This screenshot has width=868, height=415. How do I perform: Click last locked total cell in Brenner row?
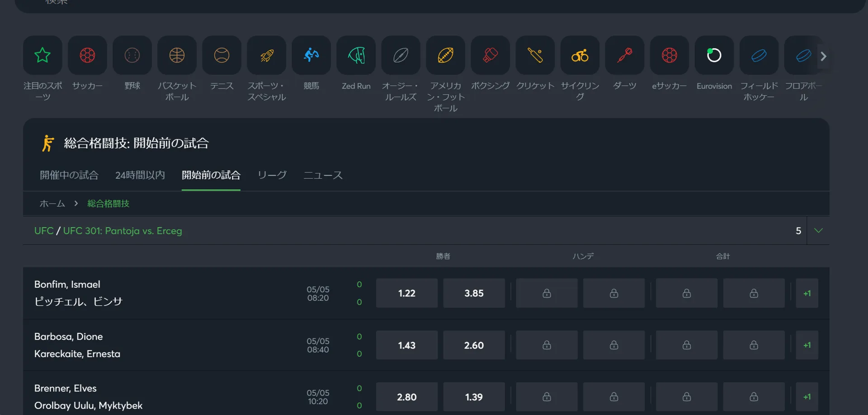click(x=754, y=397)
